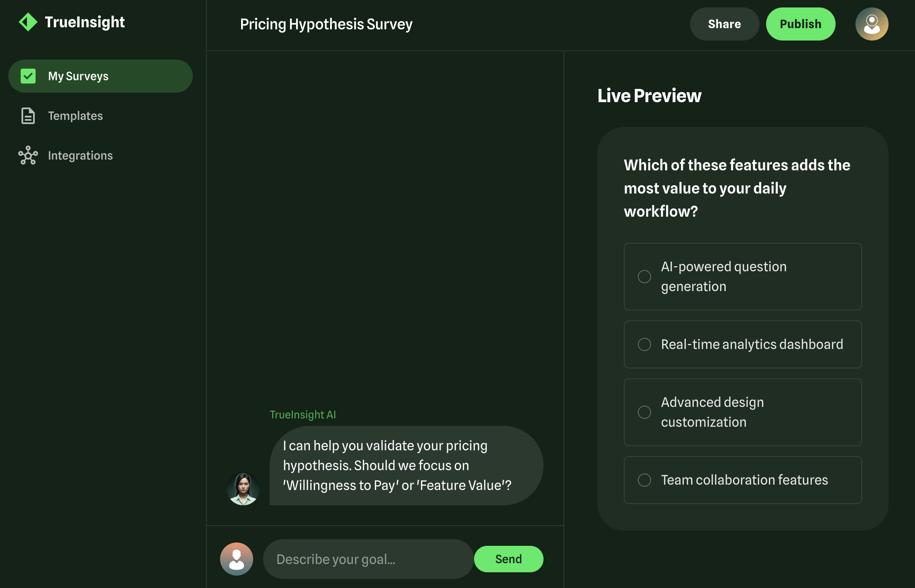The width and height of the screenshot is (915, 588).
Task: Share the Pricing Hypothesis Survey
Action: click(x=724, y=24)
